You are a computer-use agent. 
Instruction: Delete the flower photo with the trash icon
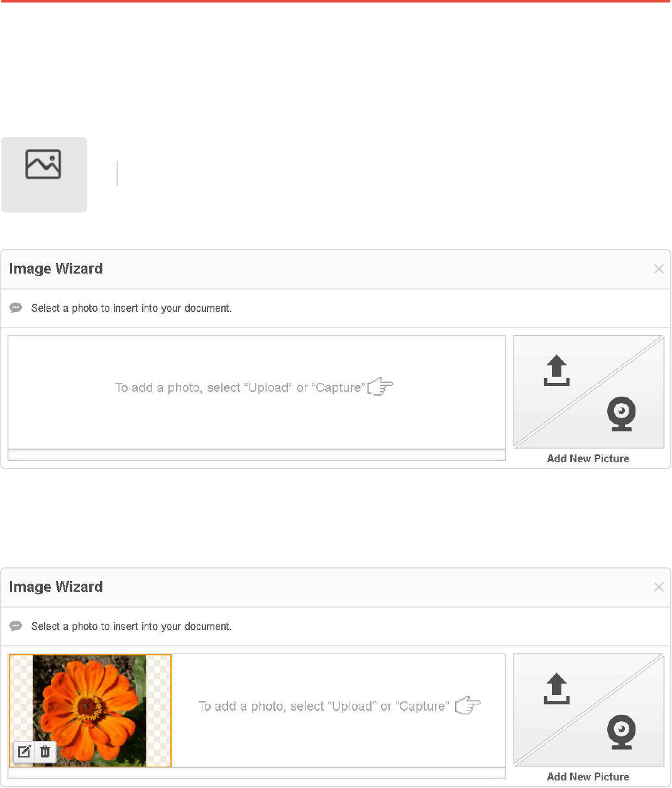pos(45,751)
